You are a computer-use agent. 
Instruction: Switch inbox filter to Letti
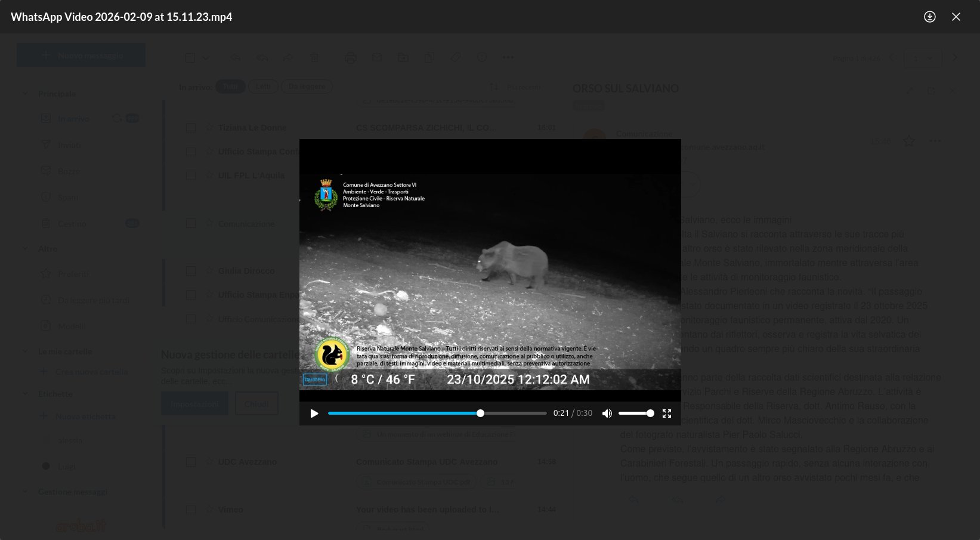tap(263, 87)
